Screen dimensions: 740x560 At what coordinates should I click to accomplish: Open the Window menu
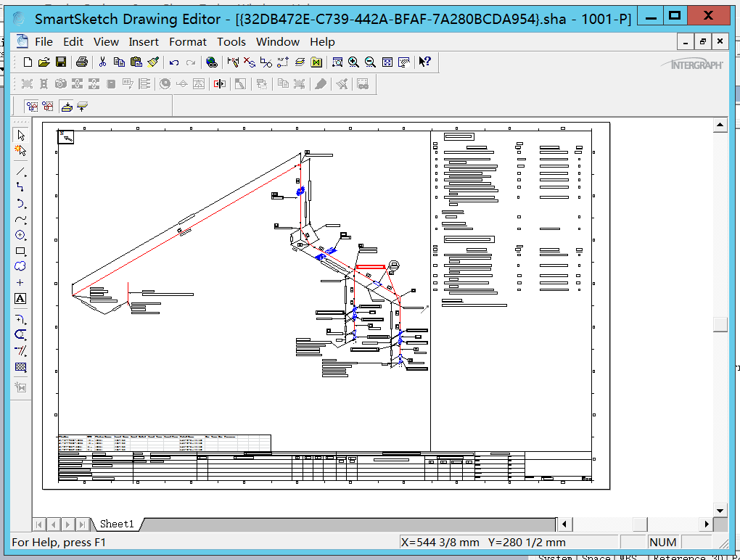(x=277, y=42)
